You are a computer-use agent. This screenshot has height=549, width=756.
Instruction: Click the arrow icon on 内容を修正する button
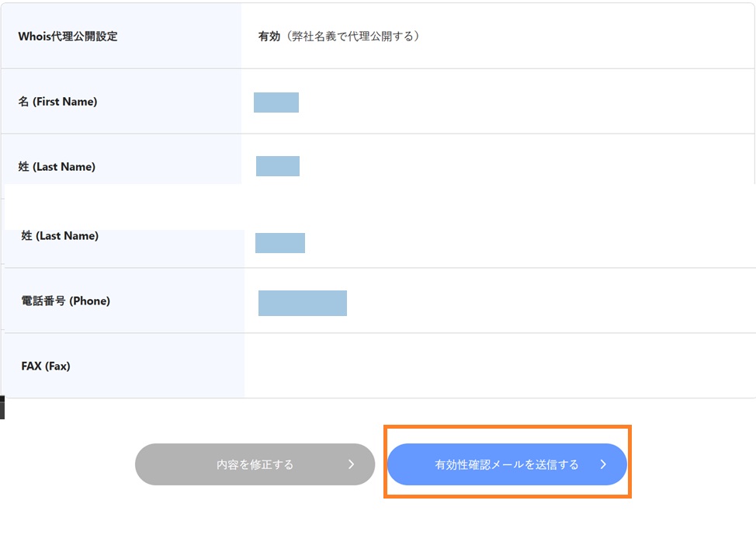click(351, 464)
